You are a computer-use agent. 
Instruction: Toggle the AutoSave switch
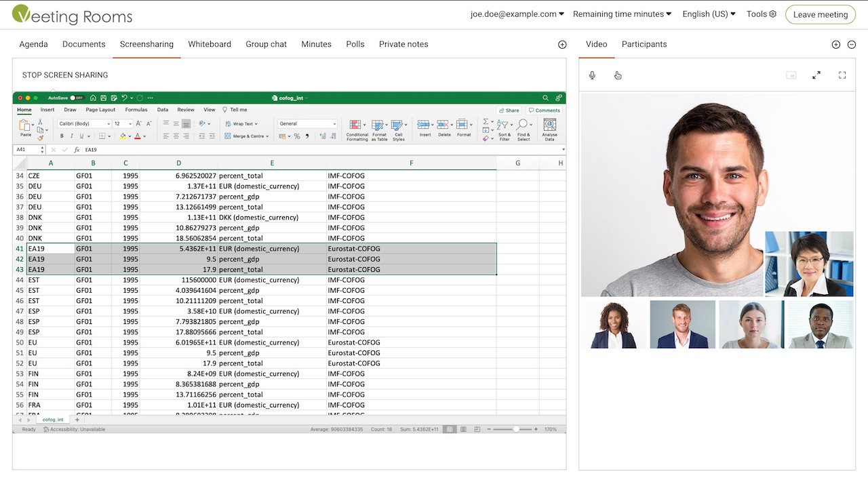(77, 98)
